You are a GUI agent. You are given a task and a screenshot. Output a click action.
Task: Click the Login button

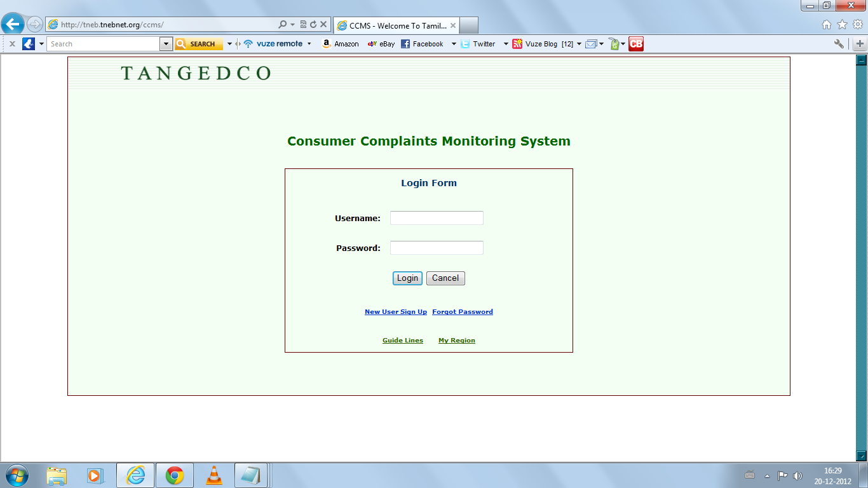pyautogui.click(x=407, y=278)
